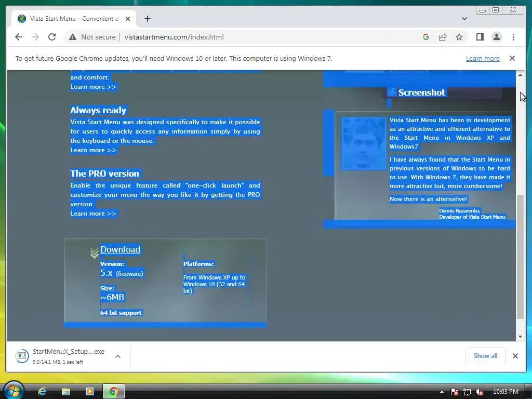Click the Not secure warning icon
Image resolution: width=532 pixels, height=399 pixels.
tap(73, 37)
